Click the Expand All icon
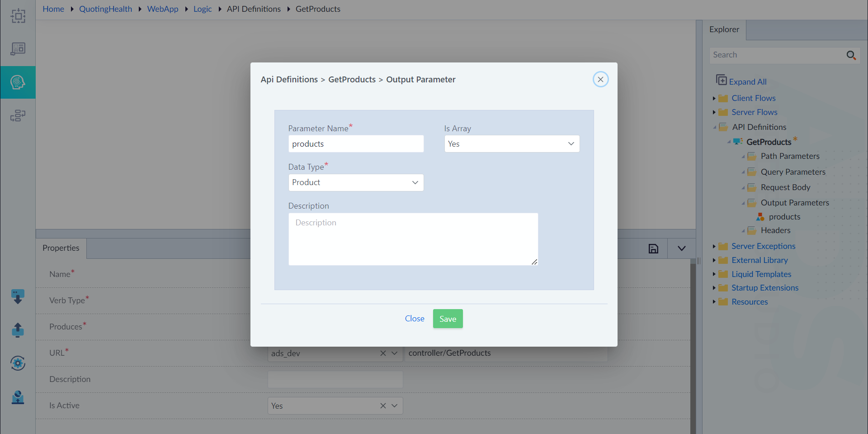 pos(721,80)
